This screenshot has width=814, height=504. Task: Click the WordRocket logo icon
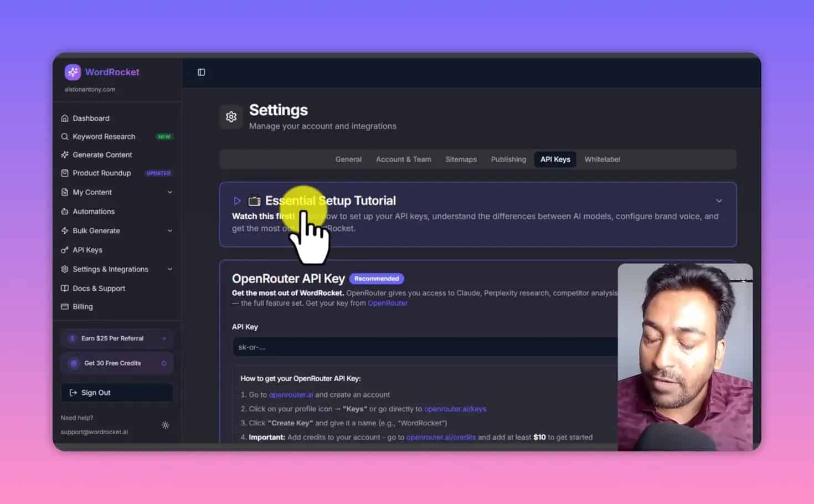pos(72,72)
